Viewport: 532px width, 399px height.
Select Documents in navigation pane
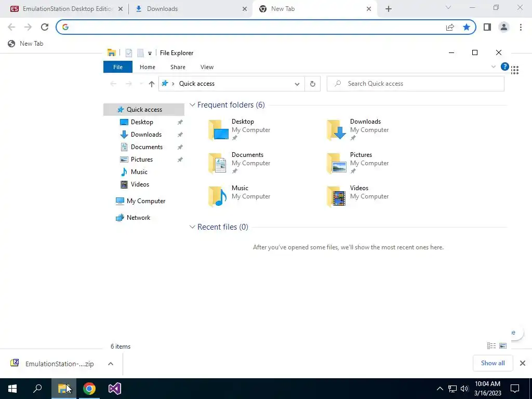[x=147, y=147]
